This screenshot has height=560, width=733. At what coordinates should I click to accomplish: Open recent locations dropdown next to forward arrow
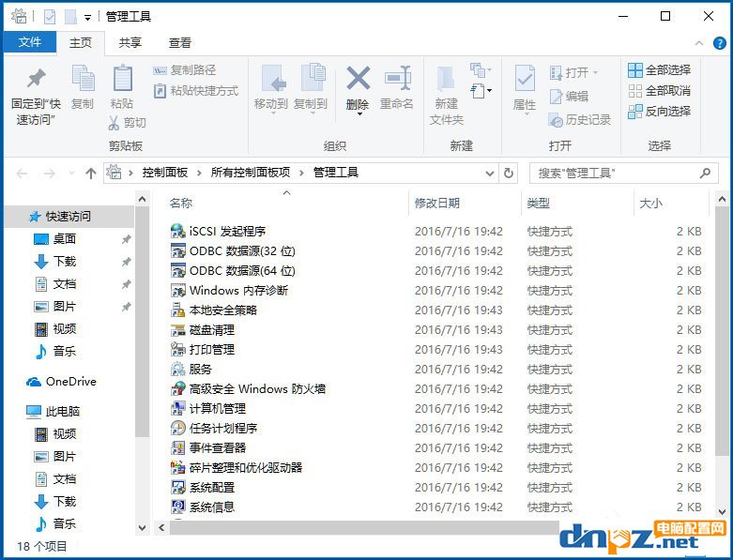71,174
